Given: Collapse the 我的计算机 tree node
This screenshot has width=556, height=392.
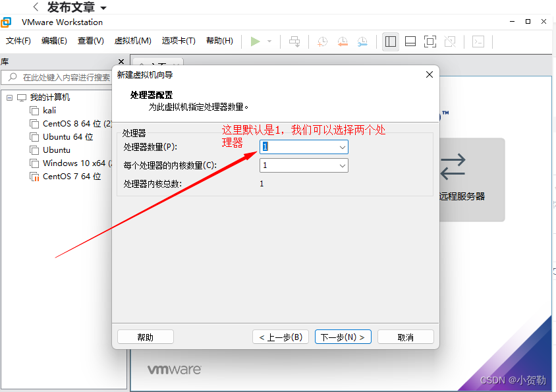Looking at the screenshot, I should point(10,98).
